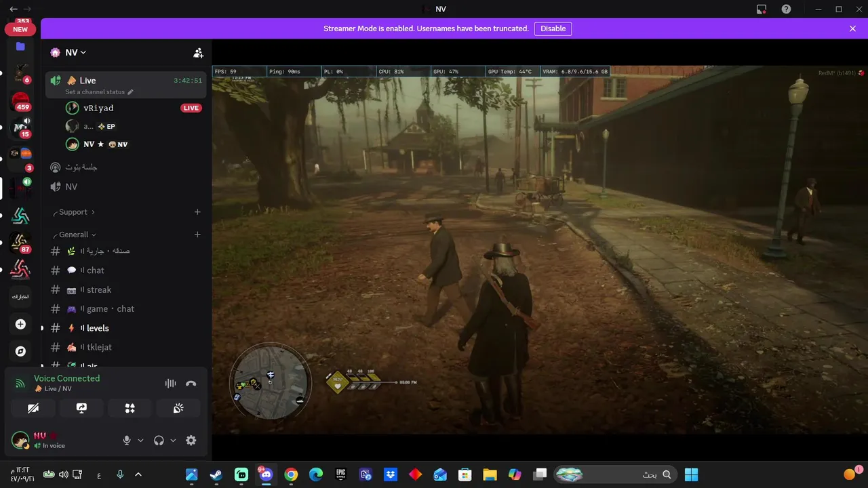Open headphone output options chevron

pos(173,441)
